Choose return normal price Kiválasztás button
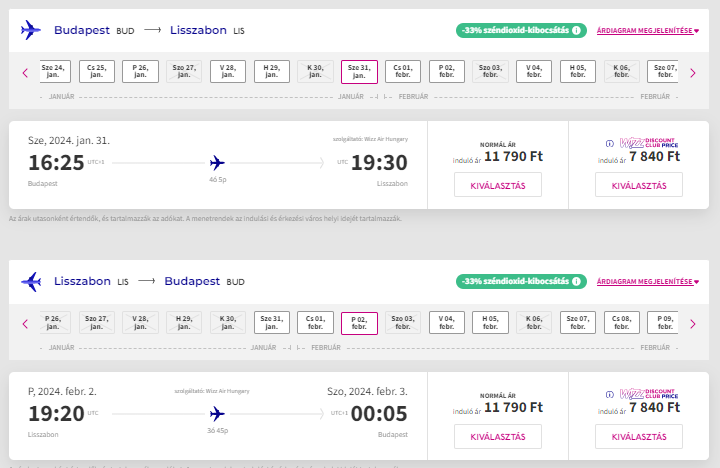 497,436
